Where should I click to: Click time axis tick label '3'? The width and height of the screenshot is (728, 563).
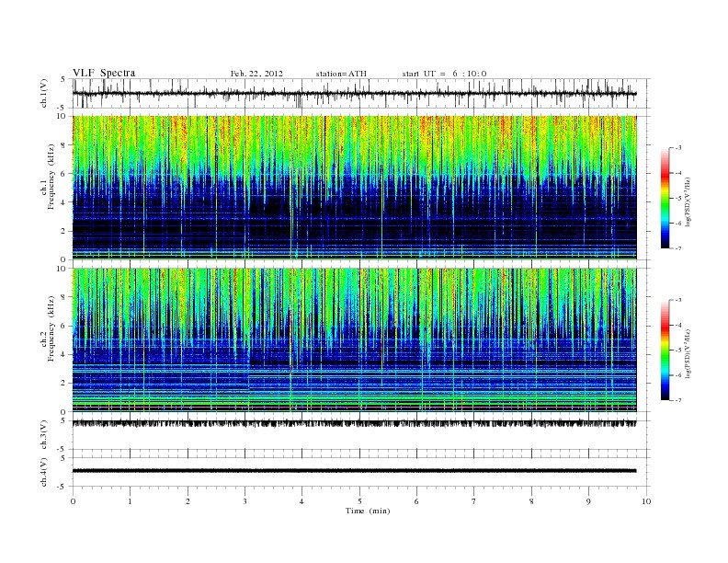[x=245, y=501]
